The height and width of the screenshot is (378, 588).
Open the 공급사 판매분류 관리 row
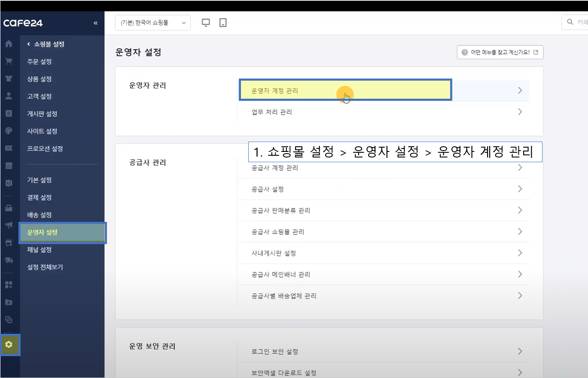384,210
